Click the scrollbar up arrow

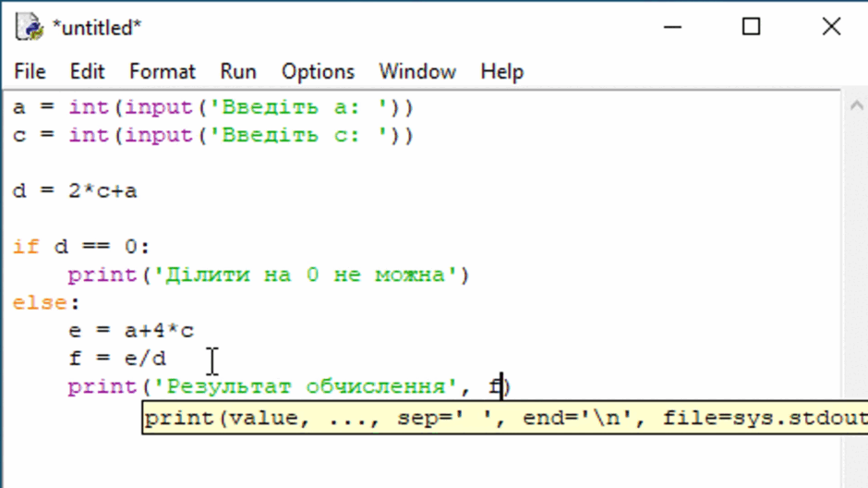pos(856,105)
